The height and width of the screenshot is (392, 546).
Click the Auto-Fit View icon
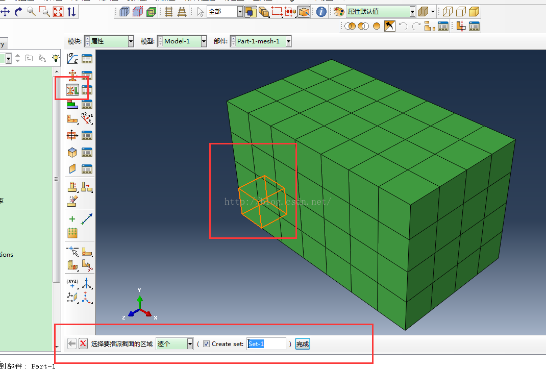click(58, 11)
